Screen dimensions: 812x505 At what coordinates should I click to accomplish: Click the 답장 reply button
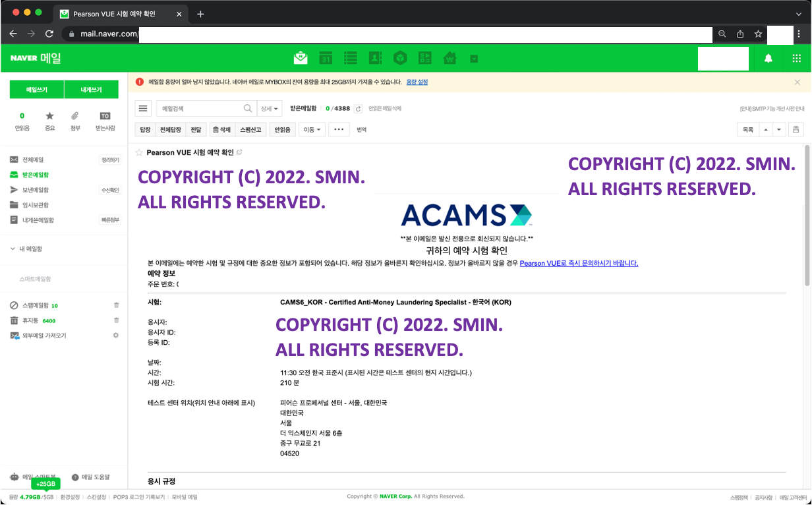(x=145, y=130)
